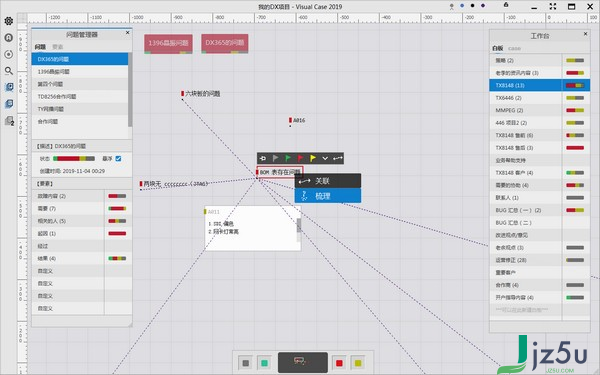This screenshot has width=600, height=375.
Task: Click the dark card button in bottom toolbar
Action: tap(303, 362)
